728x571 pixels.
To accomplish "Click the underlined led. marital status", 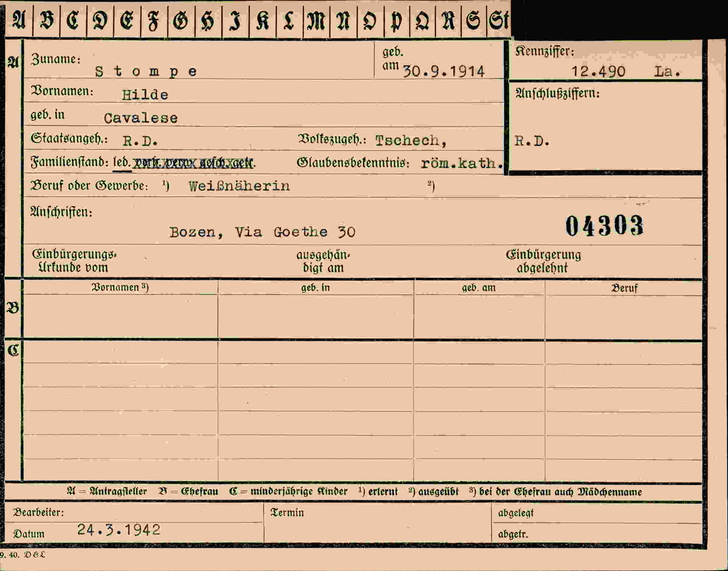I will [122, 162].
